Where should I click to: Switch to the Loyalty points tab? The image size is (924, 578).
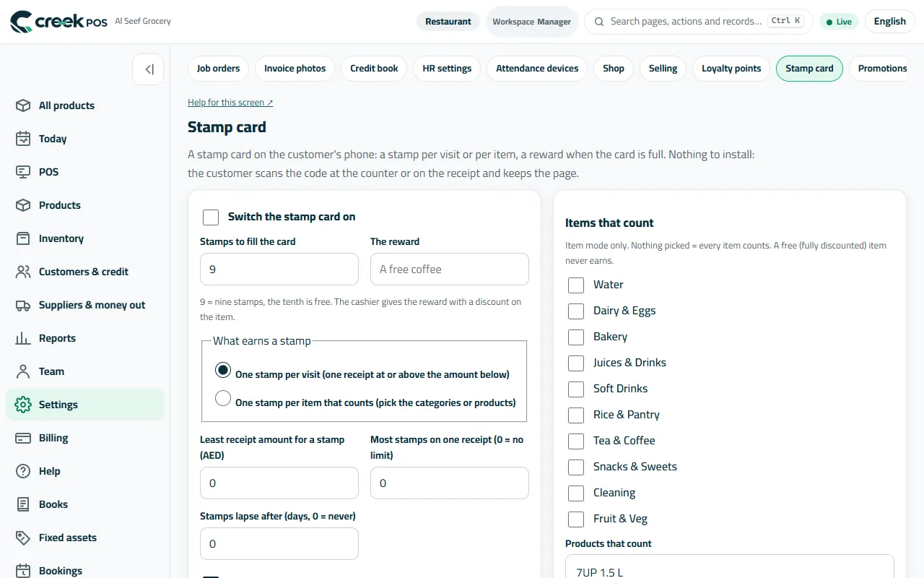(731, 69)
